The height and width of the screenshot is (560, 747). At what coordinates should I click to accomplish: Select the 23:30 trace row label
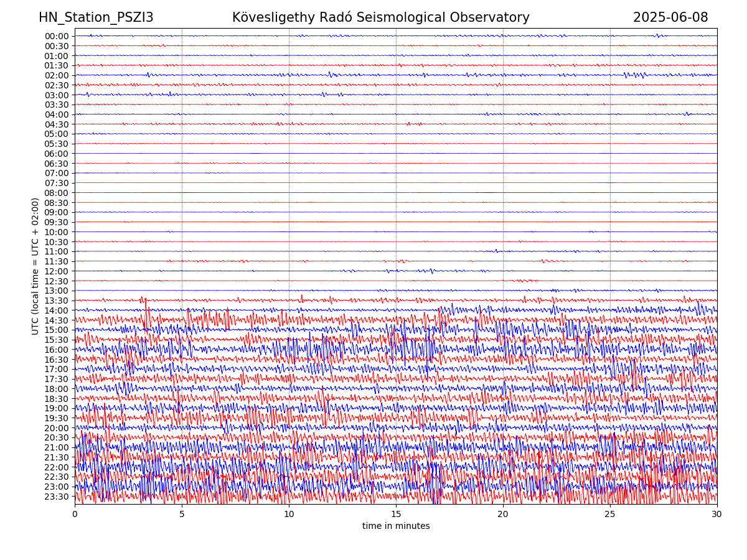(57, 497)
